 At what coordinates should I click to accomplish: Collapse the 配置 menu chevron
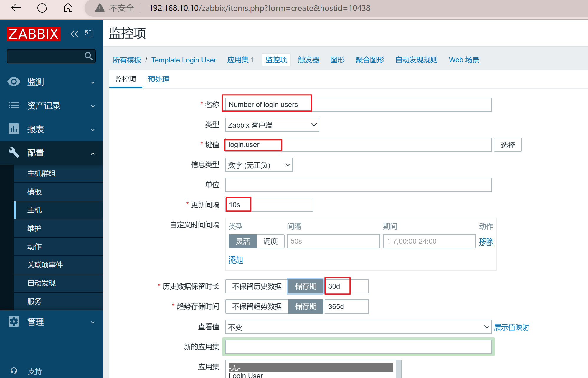click(93, 153)
